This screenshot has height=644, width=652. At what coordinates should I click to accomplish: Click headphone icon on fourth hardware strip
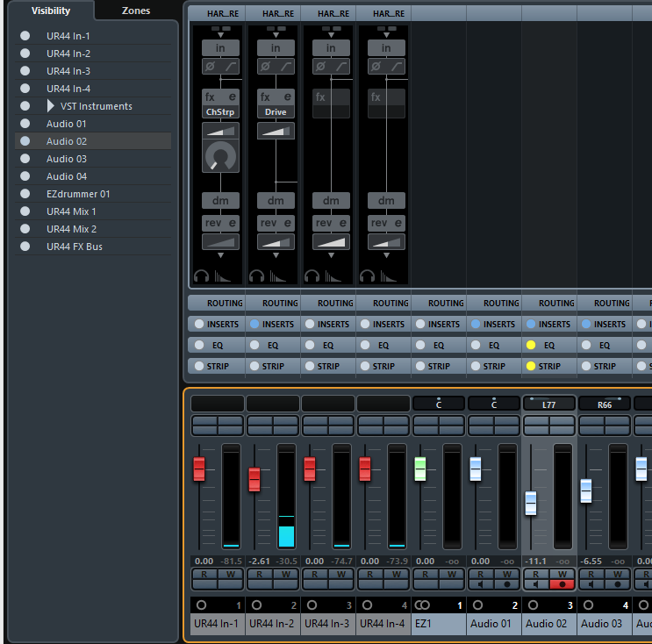(x=368, y=275)
